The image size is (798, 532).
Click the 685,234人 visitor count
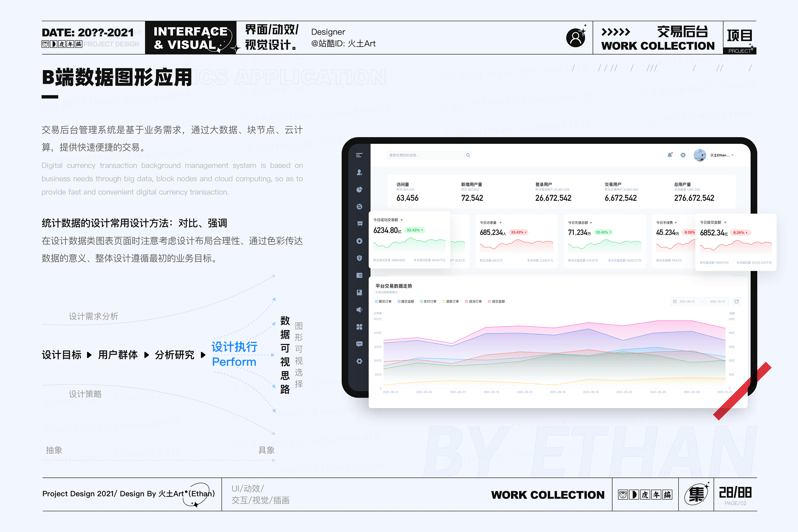tap(493, 232)
